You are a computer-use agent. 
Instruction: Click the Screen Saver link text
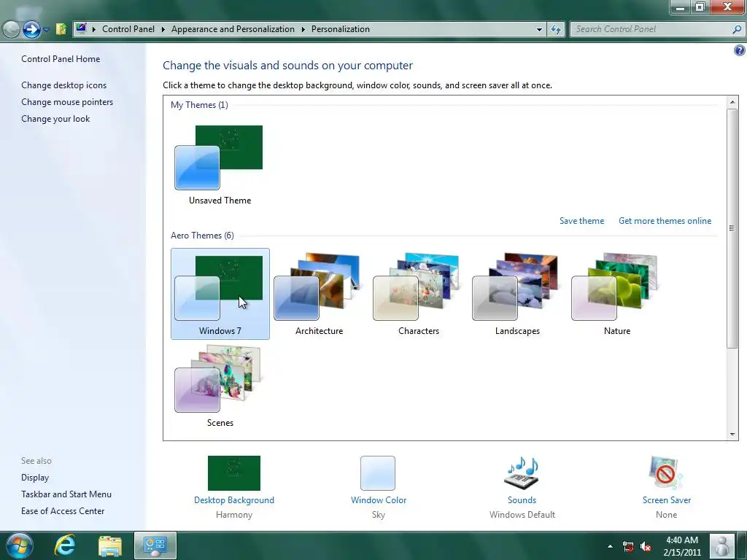pos(667,500)
